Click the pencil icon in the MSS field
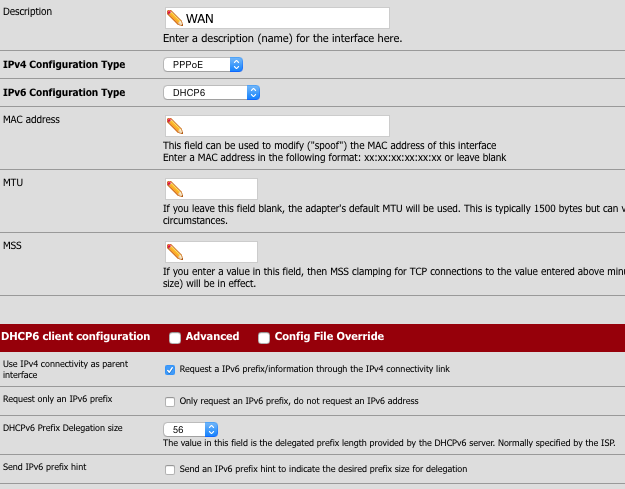This screenshot has height=489, width=625. pos(174,252)
